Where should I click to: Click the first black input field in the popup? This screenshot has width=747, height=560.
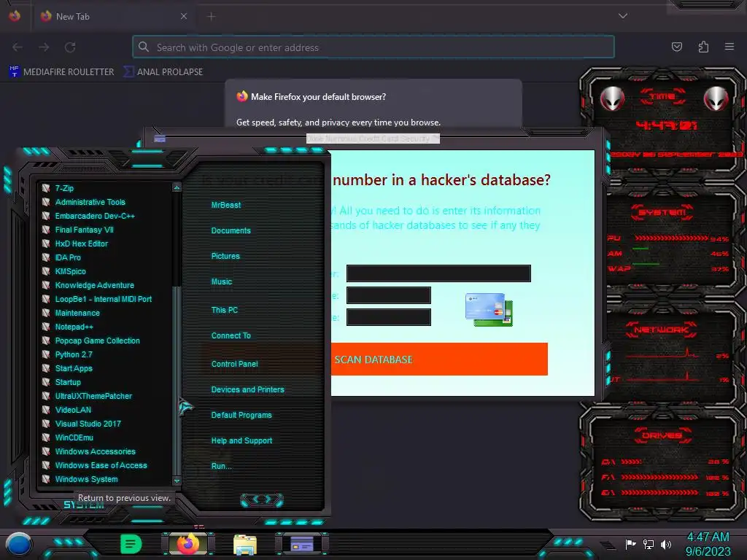tap(438, 273)
